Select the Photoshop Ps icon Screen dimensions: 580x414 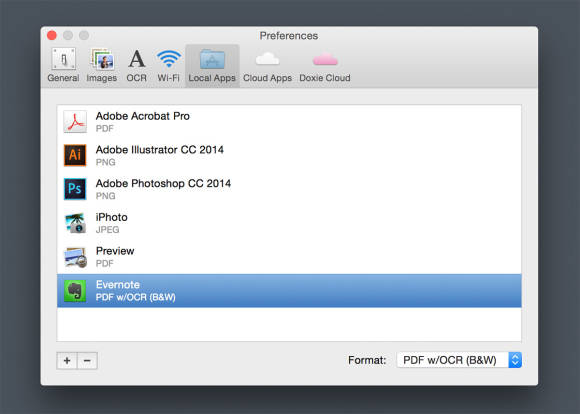coord(75,189)
